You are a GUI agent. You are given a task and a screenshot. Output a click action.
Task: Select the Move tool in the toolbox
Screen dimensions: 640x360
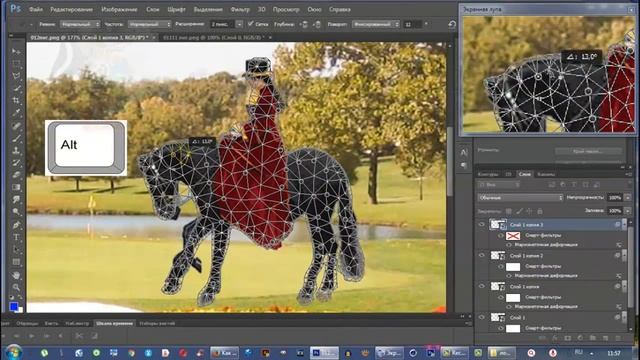pyautogui.click(x=16, y=51)
